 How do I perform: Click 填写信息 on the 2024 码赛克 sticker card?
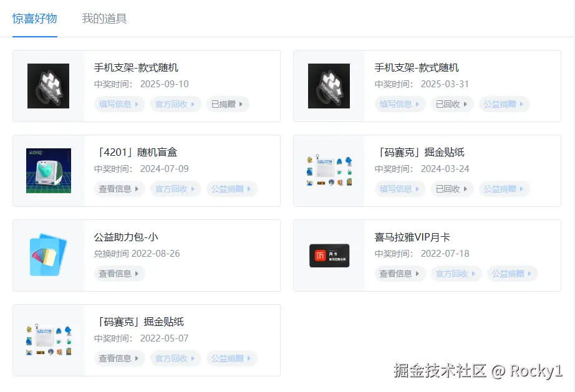[x=399, y=189]
